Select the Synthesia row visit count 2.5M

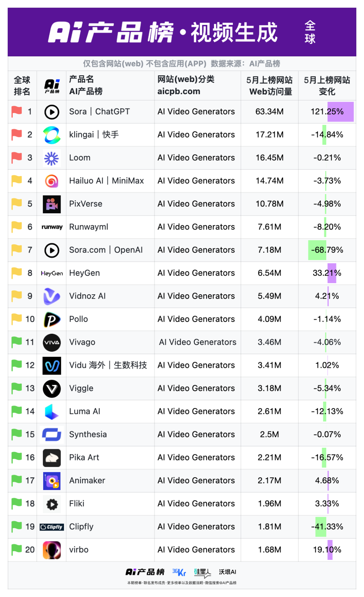270,434
